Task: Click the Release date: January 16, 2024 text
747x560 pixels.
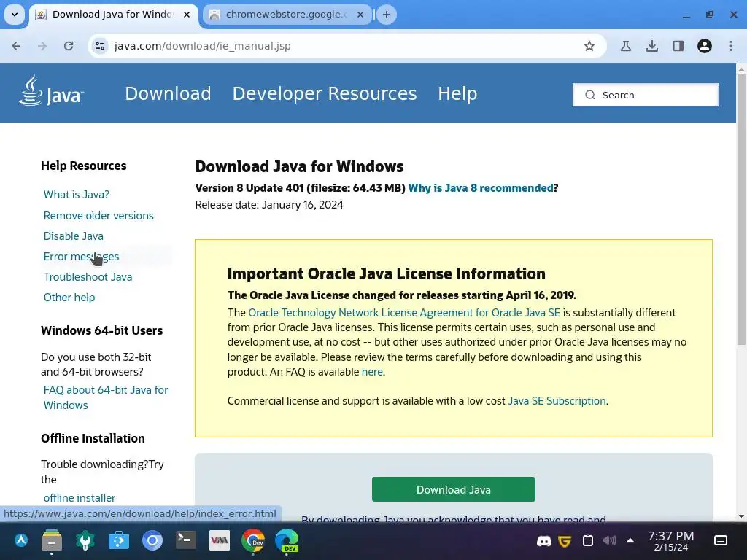Action: tap(269, 205)
